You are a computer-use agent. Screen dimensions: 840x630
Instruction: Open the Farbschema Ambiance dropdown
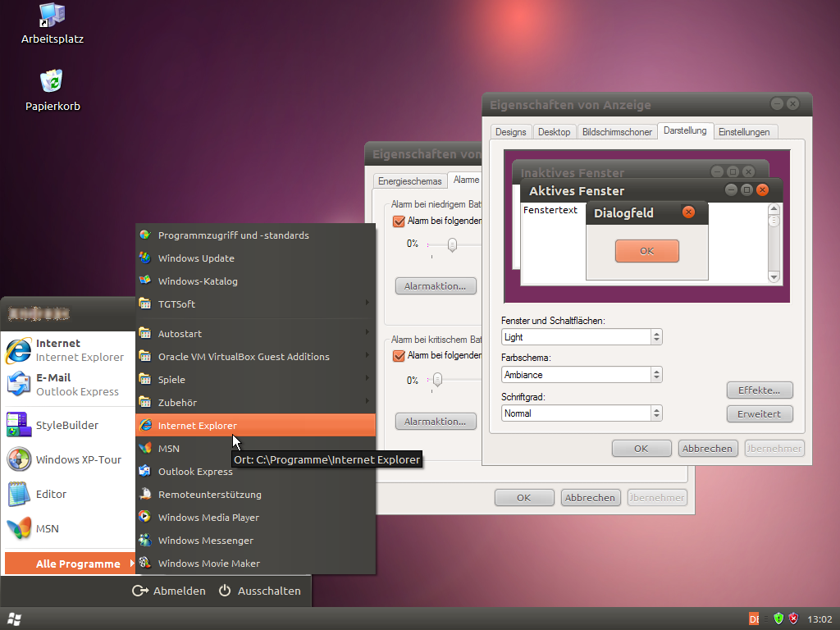(x=582, y=374)
